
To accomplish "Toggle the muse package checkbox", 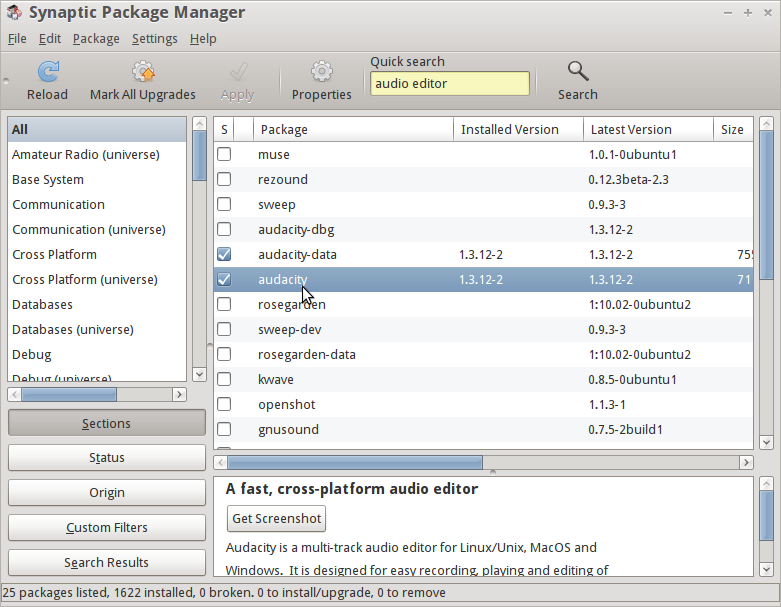I will point(224,154).
